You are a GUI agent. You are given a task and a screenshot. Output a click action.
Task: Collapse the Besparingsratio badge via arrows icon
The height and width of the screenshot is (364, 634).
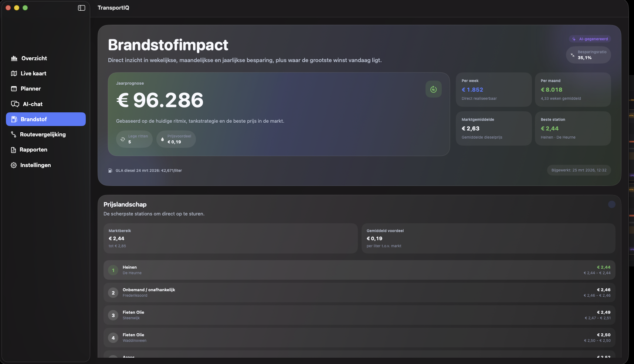point(573,55)
